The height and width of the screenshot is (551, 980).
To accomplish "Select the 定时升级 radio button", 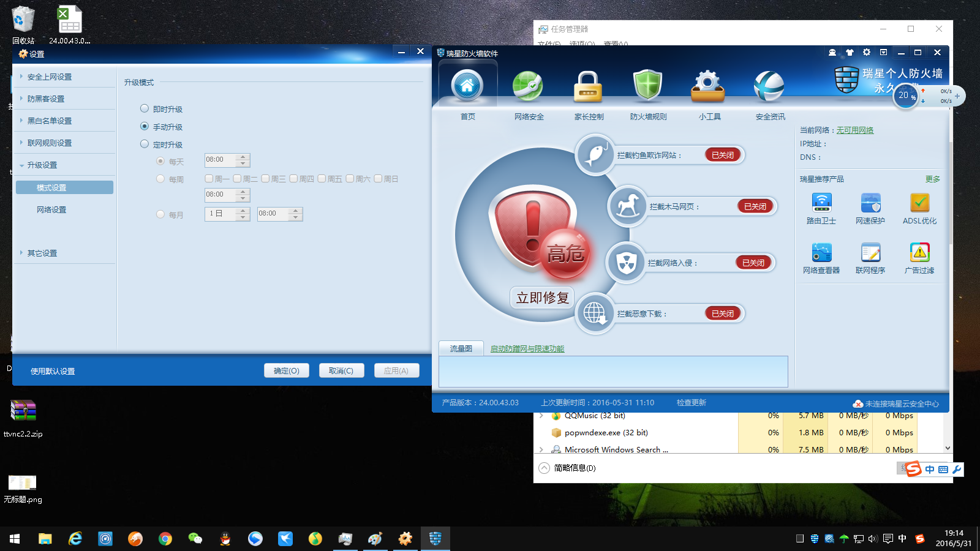I will (145, 144).
